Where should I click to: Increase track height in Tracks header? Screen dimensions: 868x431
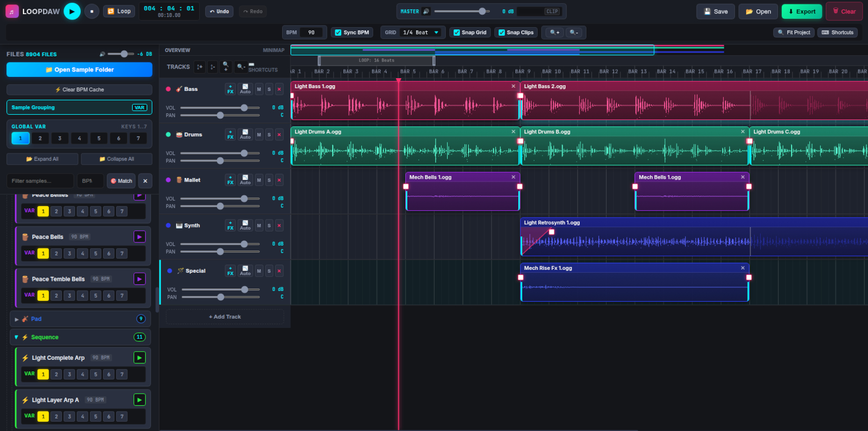(x=200, y=67)
